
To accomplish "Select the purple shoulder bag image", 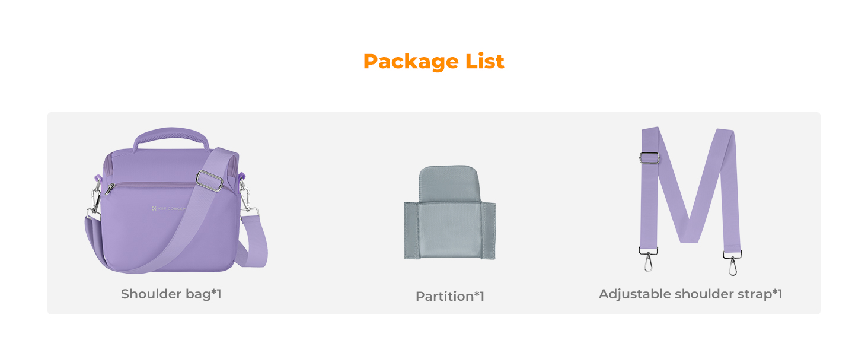I will point(176,201).
